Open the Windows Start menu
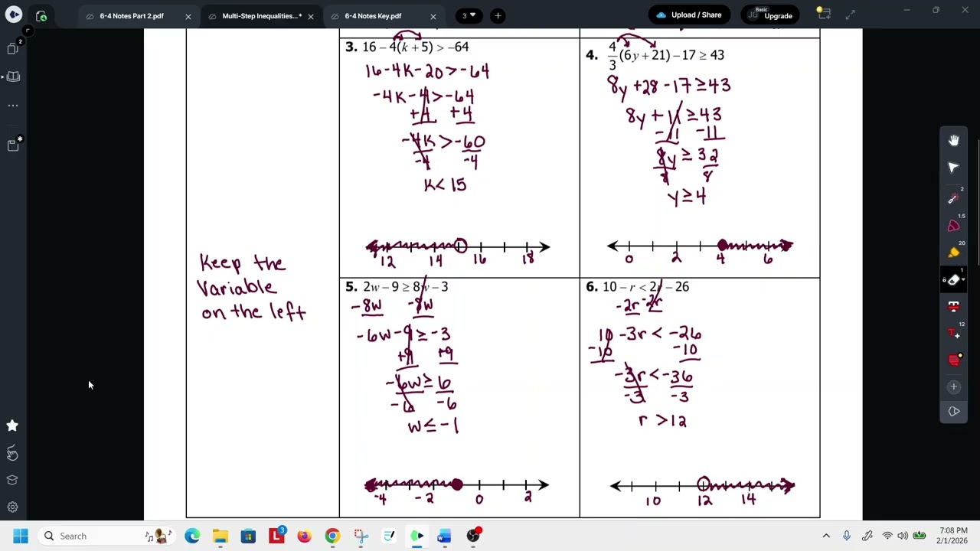980x551 pixels. [21, 536]
